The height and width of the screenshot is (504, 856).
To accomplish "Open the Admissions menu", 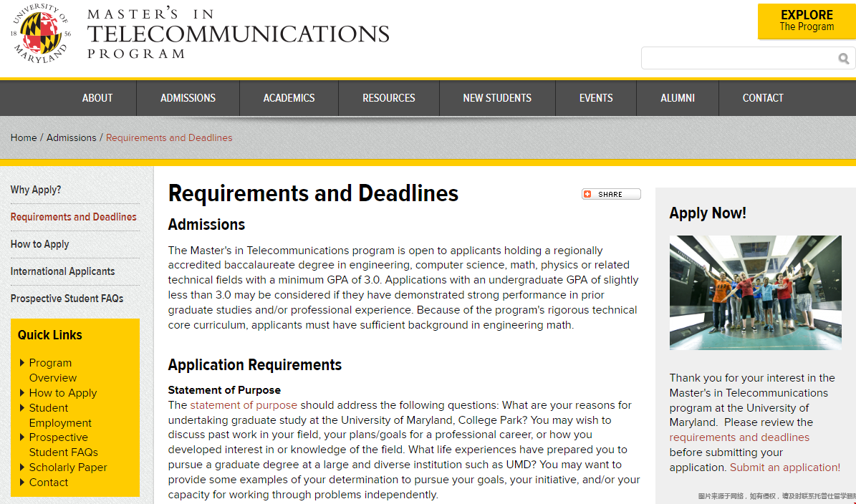I will 188,98.
